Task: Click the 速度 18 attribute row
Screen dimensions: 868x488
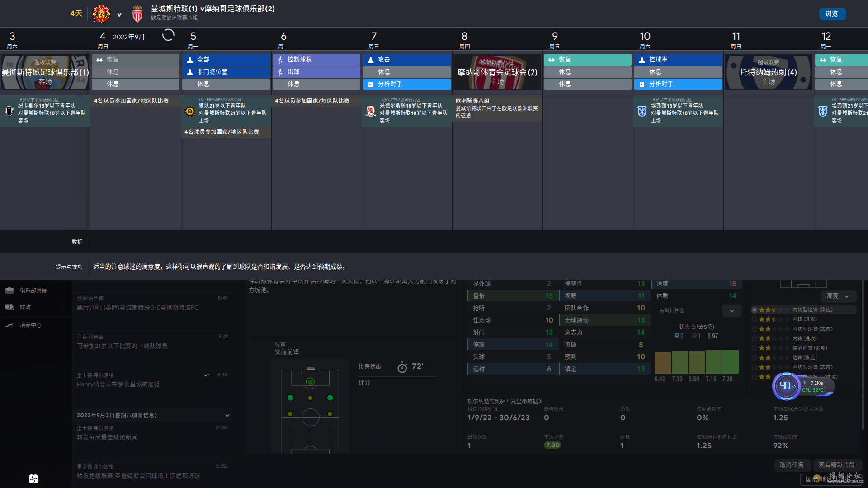Action: [696, 284]
